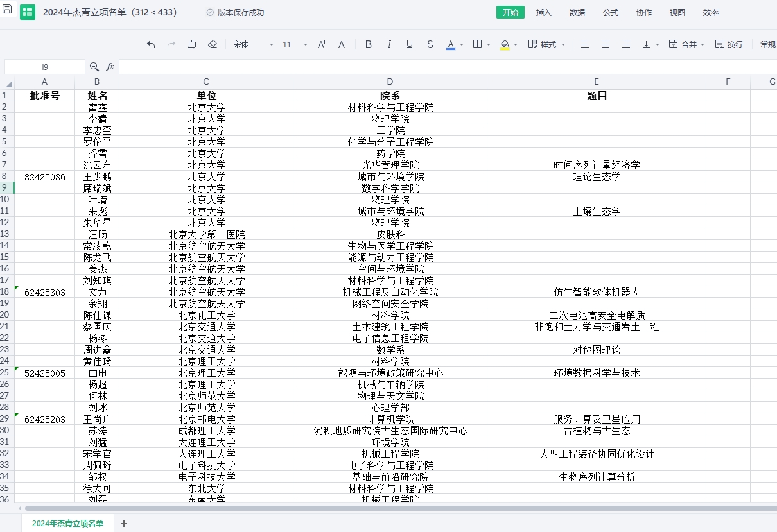Click the green spreadsheet app logo
Image resolution: width=777 pixels, height=532 pixels.
[x=28, y=12]
